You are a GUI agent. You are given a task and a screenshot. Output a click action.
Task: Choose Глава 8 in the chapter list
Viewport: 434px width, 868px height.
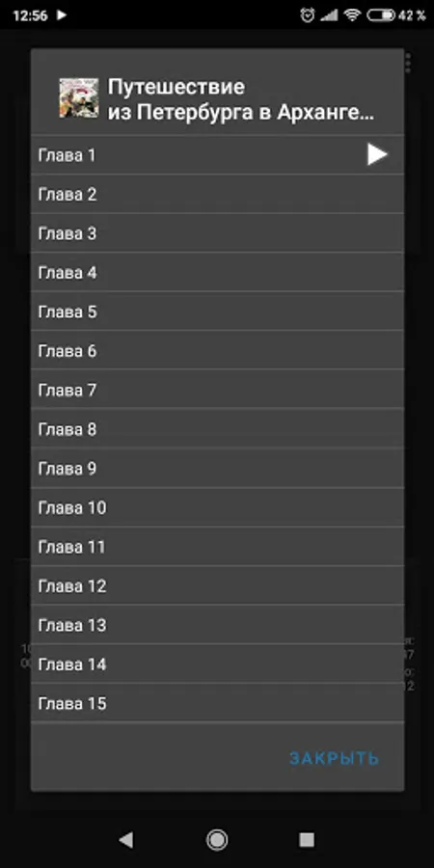217,429
